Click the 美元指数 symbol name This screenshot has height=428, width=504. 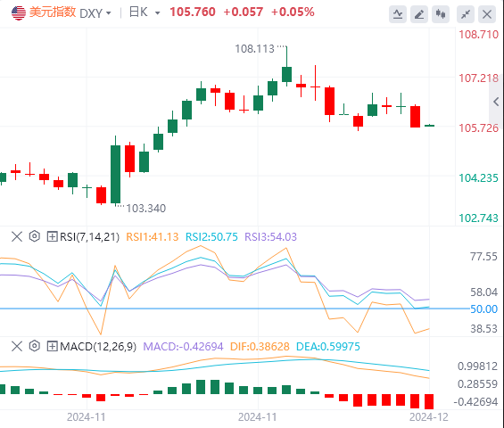[x=53, y=12]
